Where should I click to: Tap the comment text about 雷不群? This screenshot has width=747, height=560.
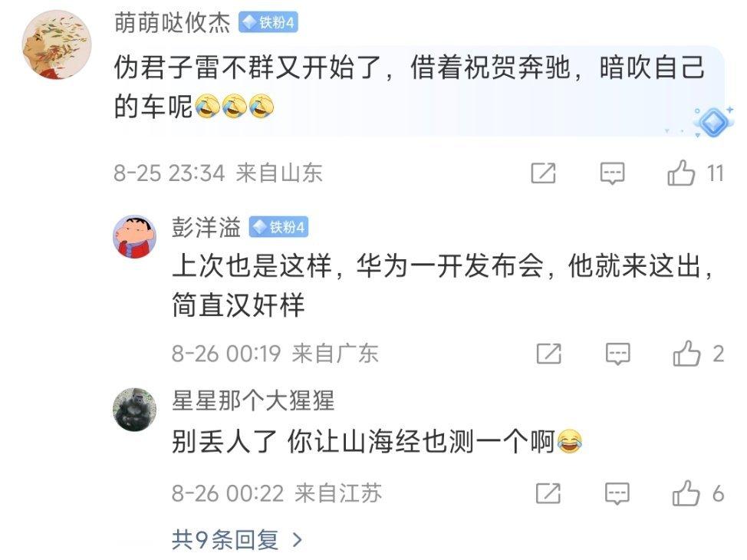[409, 86]
